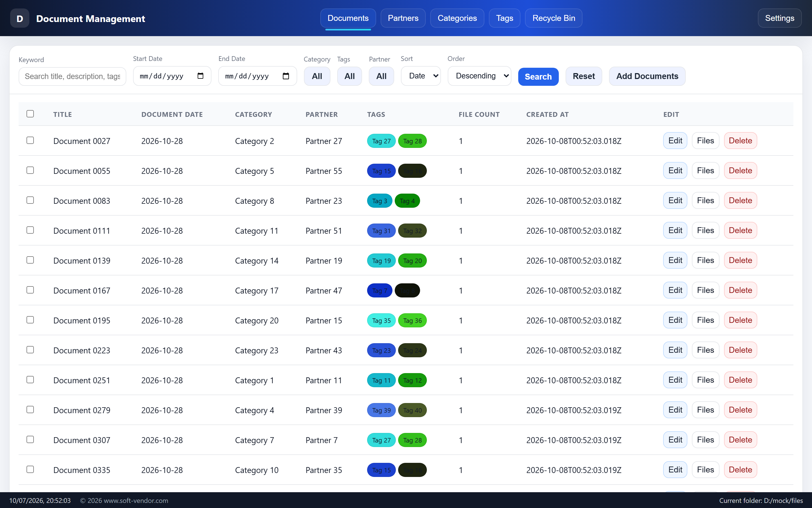Open End Date calendar picker icon
Screen dimensions: 812x508
pos(286,76)
